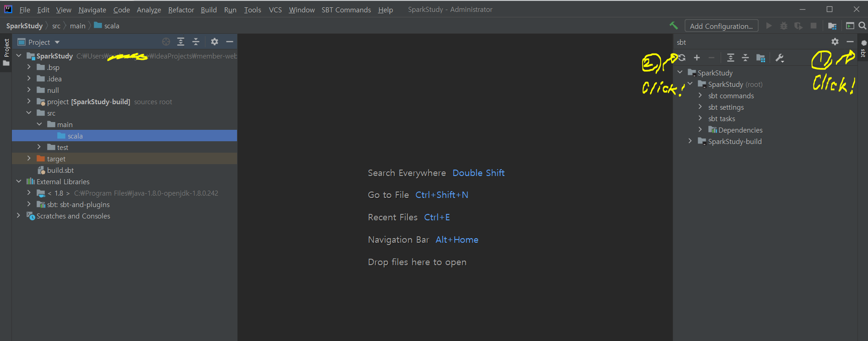Open the VCS menu
This screenshot has width=868, height=341.
275,10
